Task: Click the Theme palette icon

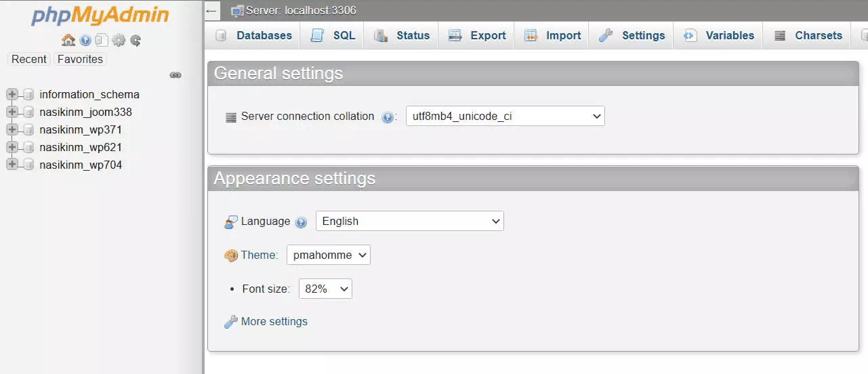Action: pos(231,255)
